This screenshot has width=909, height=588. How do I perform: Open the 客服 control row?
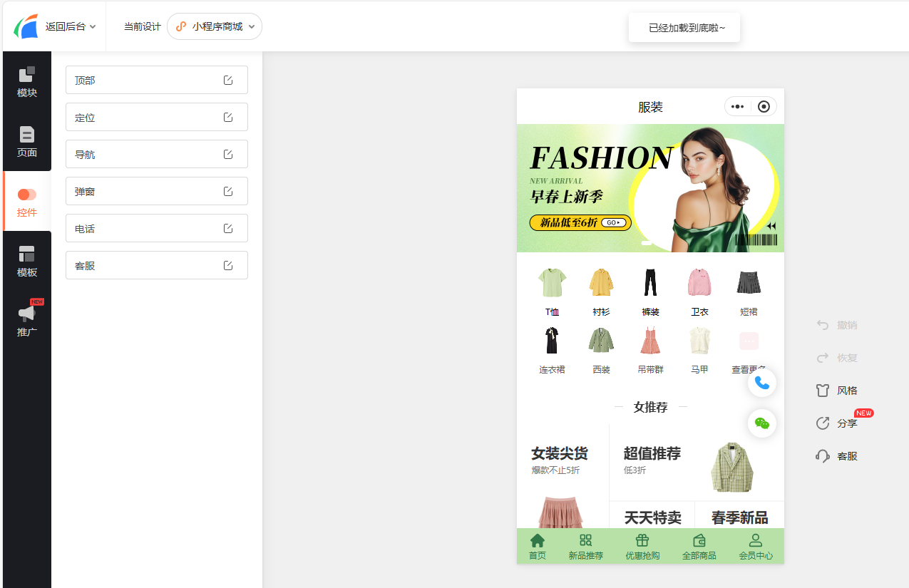pos(156,265)
